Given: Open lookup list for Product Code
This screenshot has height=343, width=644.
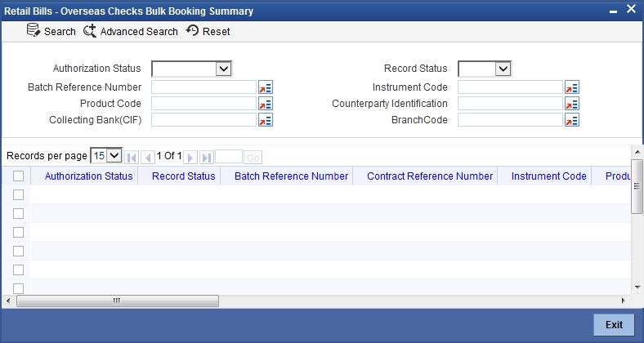Looking at the screenshot, I should [x=266, y=104].
